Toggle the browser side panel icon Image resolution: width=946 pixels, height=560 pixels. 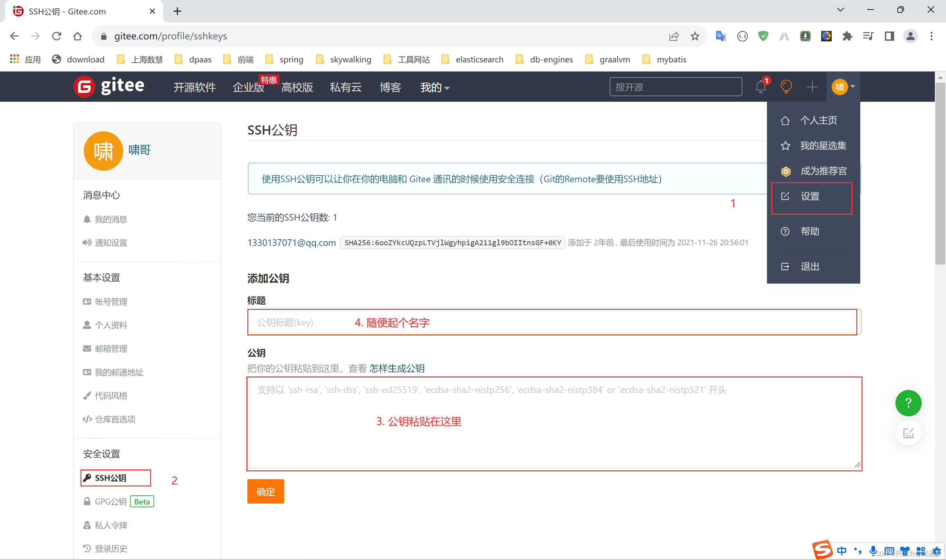889,36
